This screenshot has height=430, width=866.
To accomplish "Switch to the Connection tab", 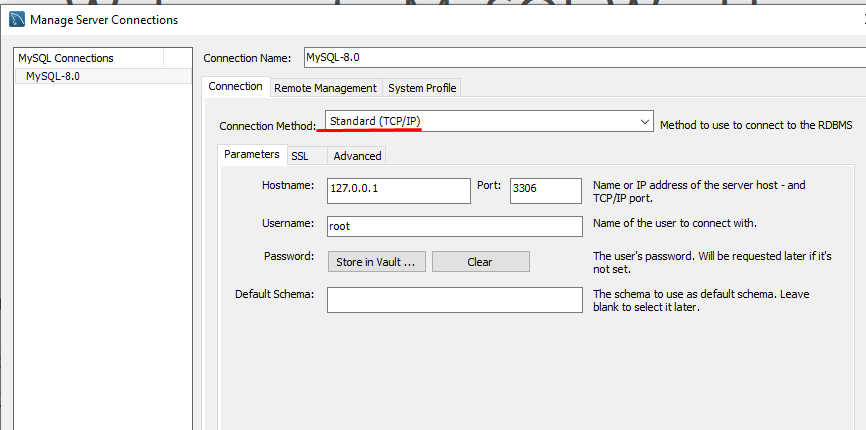I will tap(235, 87).
